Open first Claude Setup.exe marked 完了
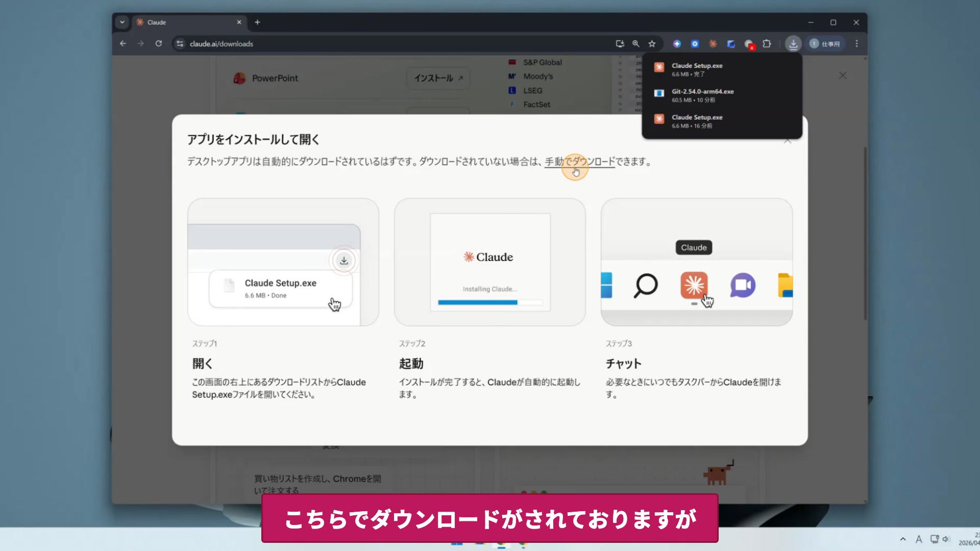 [722, 70]
